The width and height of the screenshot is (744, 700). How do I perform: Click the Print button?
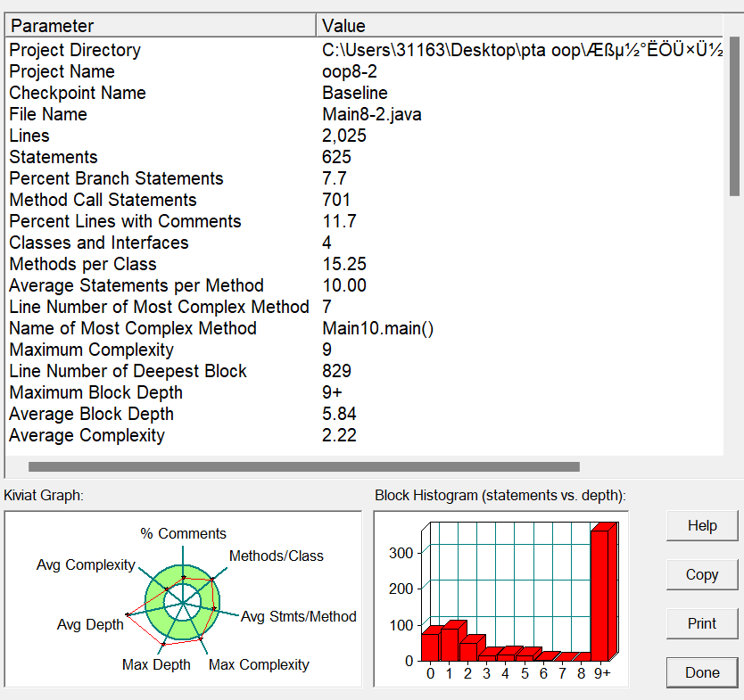click(702, 624)
